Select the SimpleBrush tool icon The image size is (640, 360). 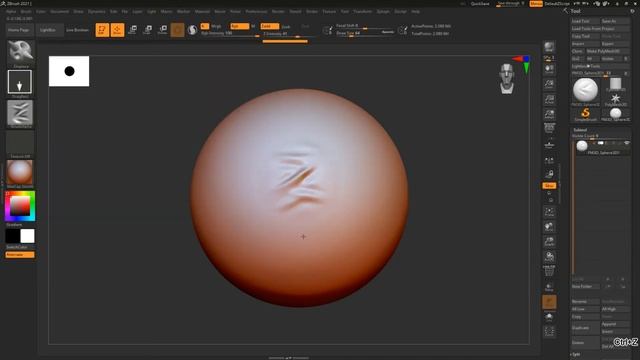click(585, 114)
